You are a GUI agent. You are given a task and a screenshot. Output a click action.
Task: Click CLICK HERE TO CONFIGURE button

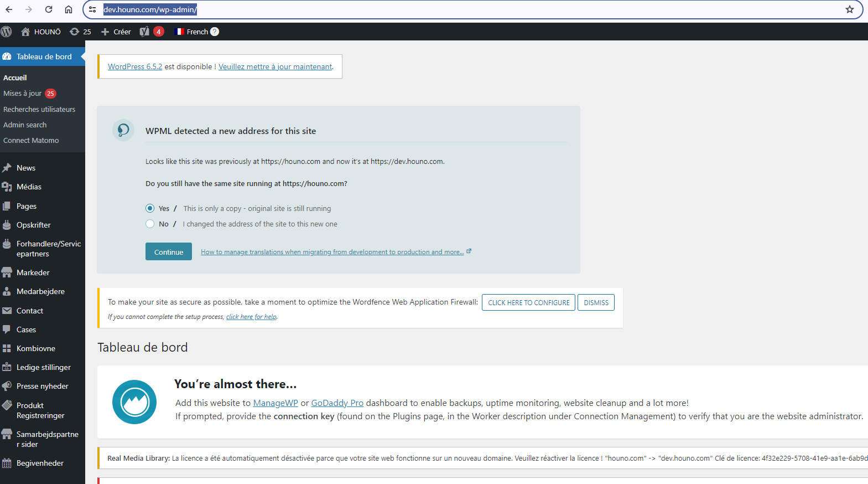click(x=528, y=302)
